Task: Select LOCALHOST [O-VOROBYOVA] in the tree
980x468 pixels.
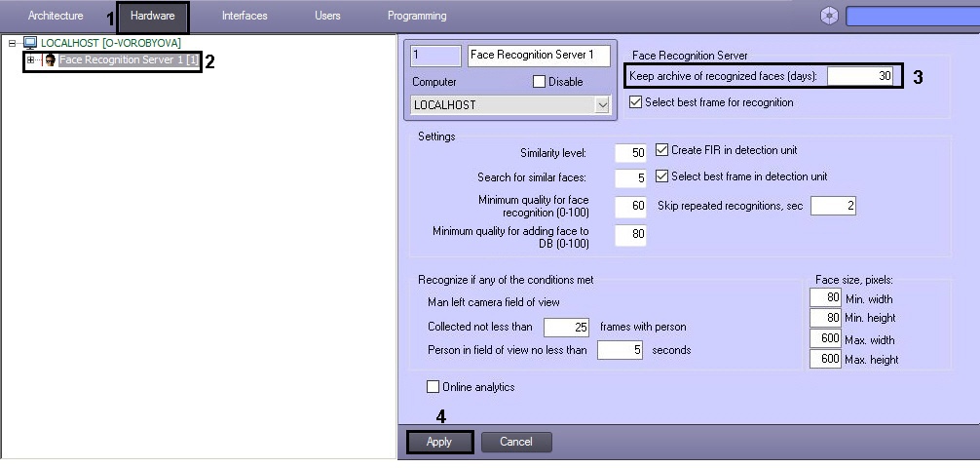Action: [111, 43]
